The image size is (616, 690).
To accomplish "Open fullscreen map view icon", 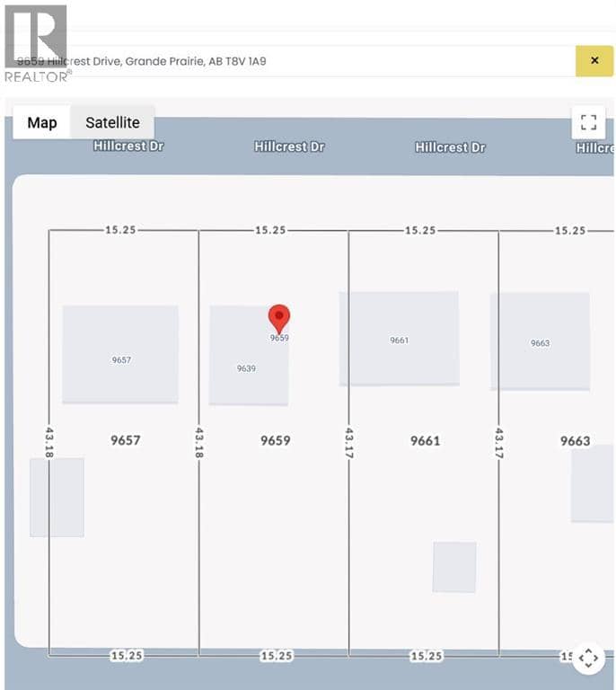I will [x=588, y=122].
